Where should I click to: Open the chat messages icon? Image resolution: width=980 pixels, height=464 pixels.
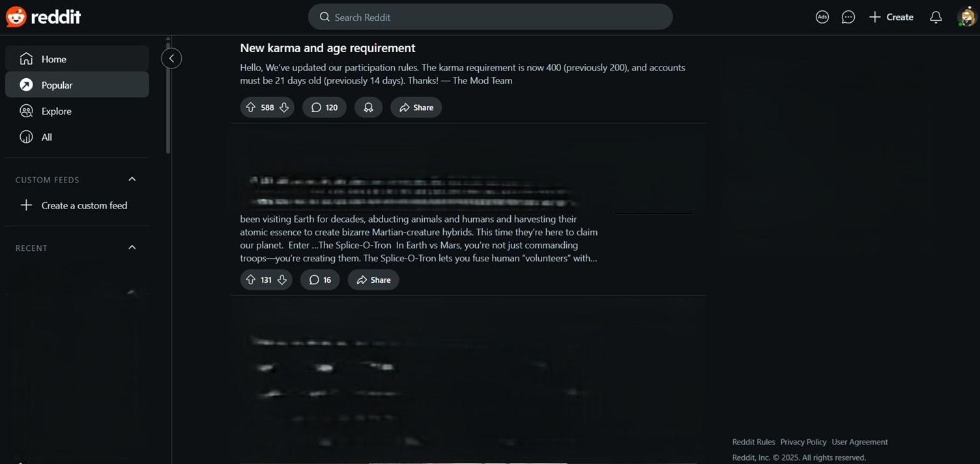click(848, 17)
